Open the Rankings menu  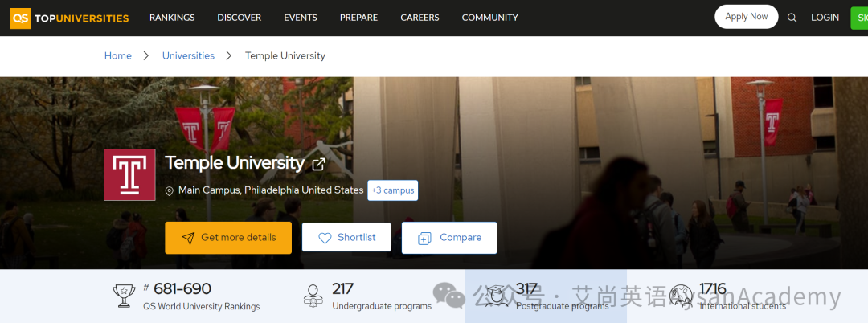pos(172,18)
